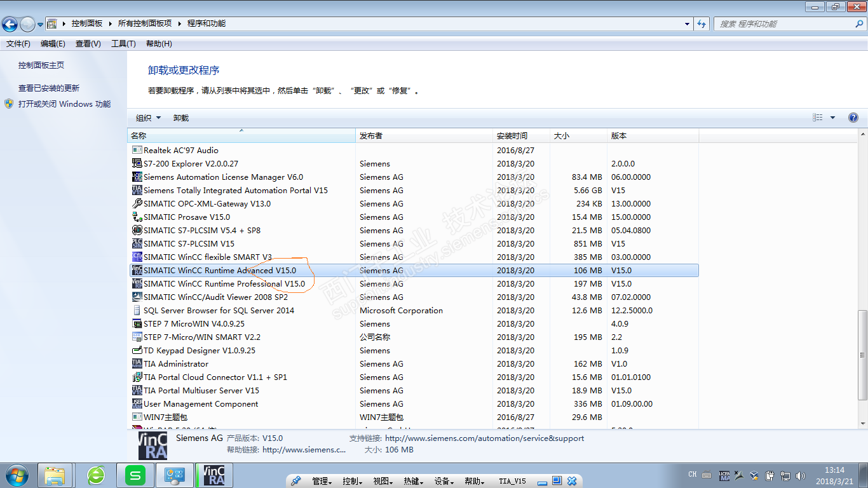Expand the 控制 dropdown on the VM toolbar
The height and width of the screenshot is (488, 868).
pyautogui.click(x=353, y=482)
